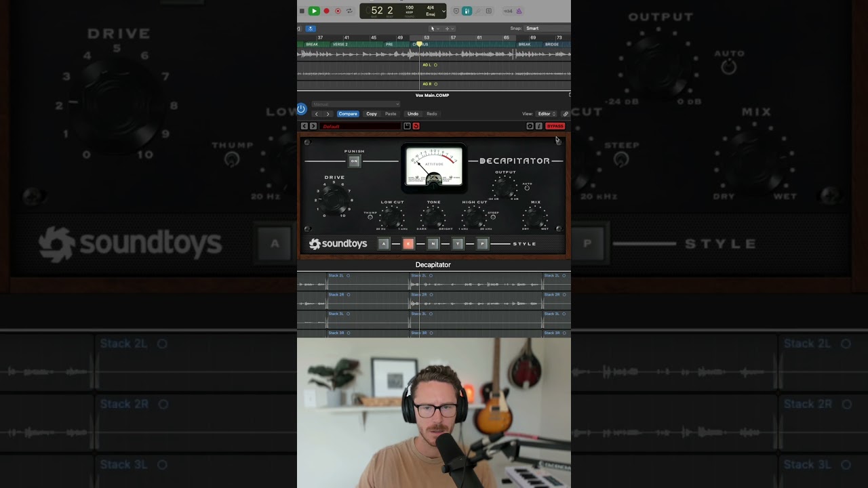
Task: Open the LCD display mode dropdown arrow
Action: (x=443, y=11)
